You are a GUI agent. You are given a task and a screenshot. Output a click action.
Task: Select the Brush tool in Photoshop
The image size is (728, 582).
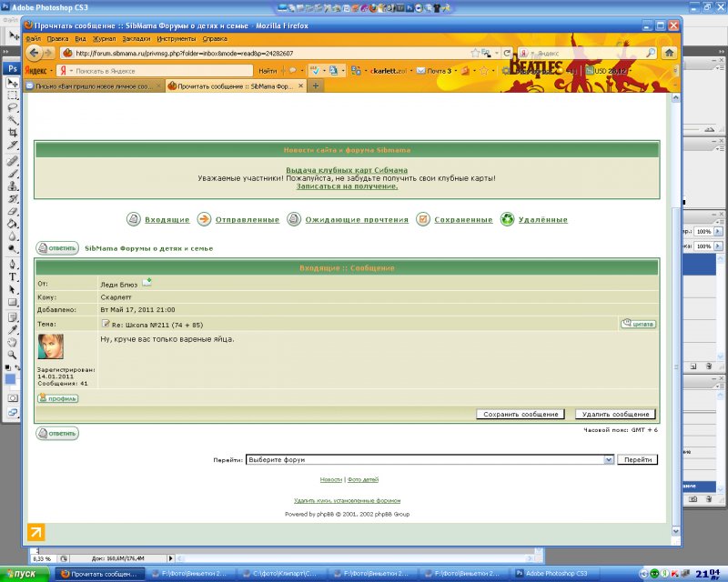(x=13, y=174)
